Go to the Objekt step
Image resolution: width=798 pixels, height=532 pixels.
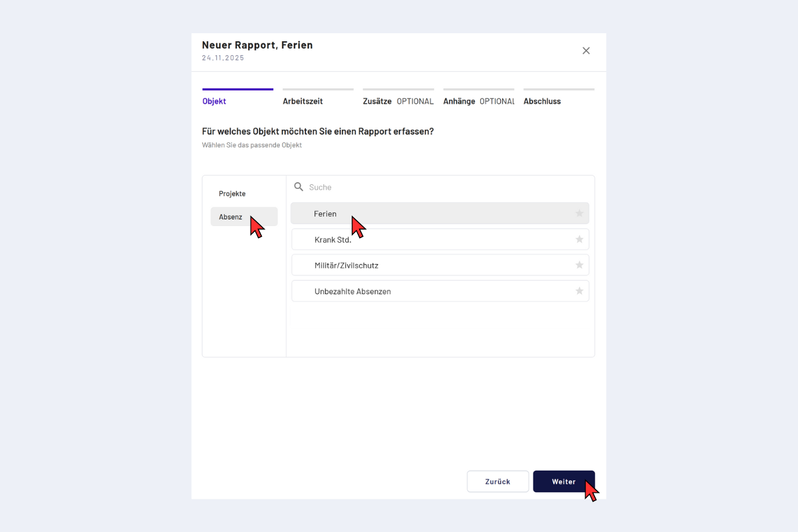214,101
